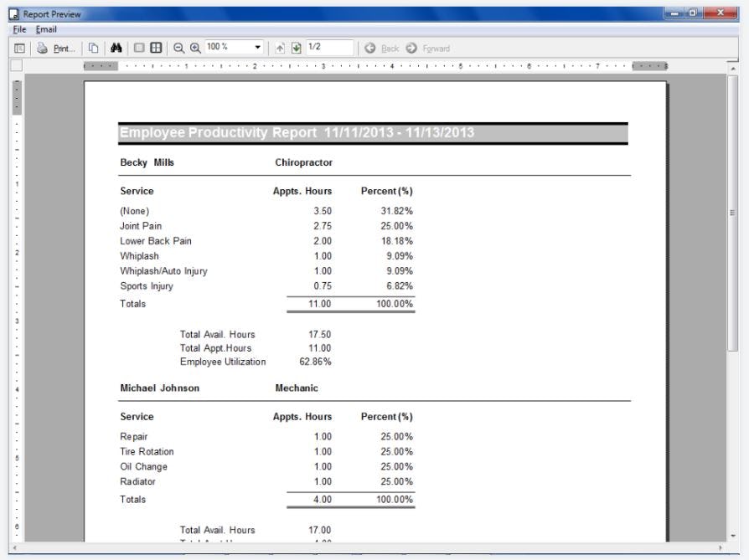This screenshot has height=560, width=749.
Task: Open Find with the binoculars icon
Action: (116, 48)
